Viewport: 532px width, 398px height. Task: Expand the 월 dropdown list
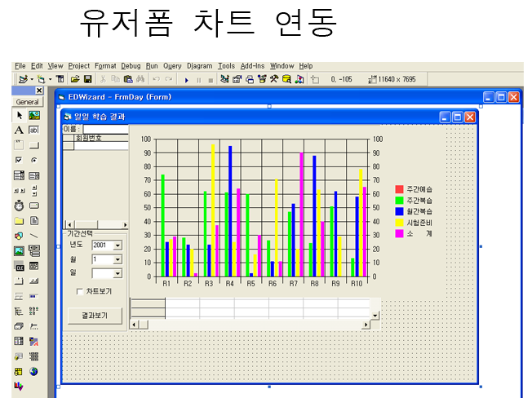tap(117, 259)
